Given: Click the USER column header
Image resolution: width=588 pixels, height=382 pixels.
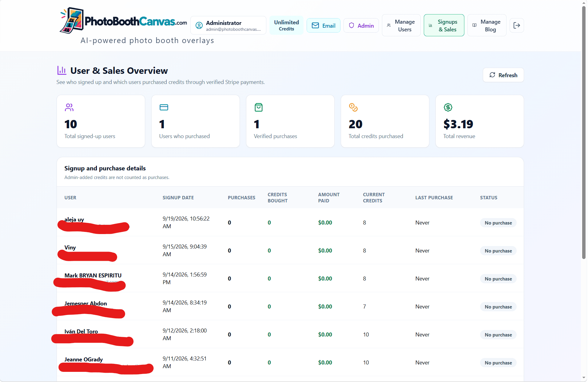Looking at the screenshot, I should [x=70, y=198].
